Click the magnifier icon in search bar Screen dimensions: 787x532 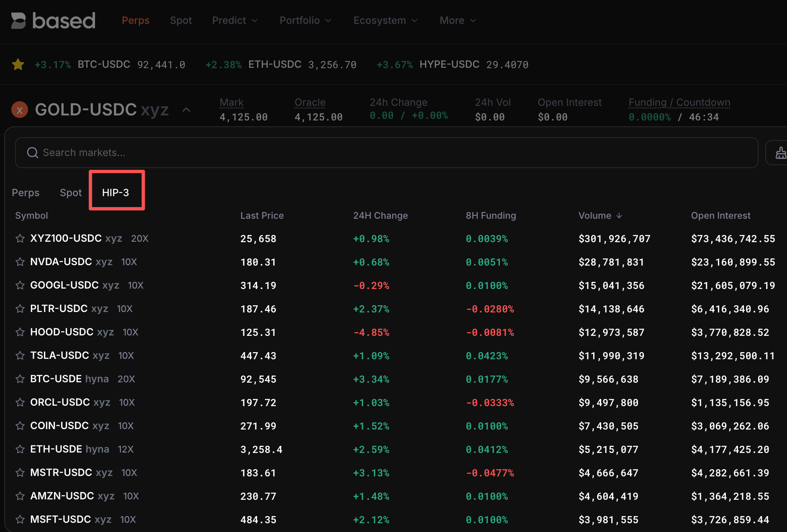[32, 153]
